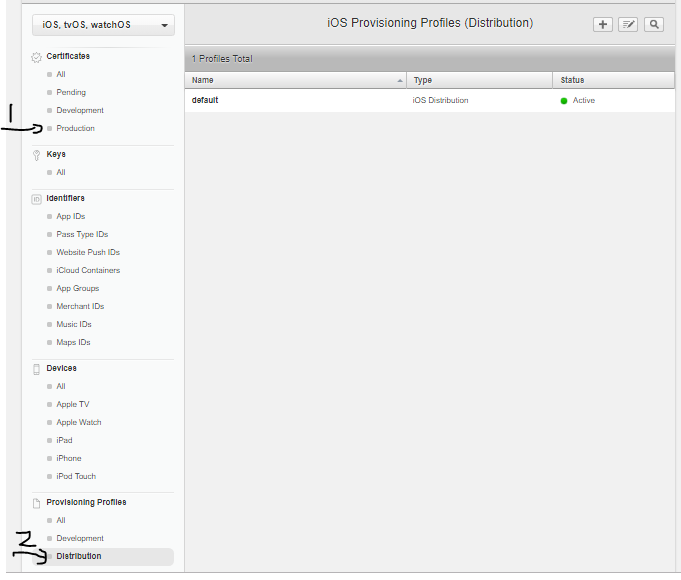This screenshot has height=580, width=681.
Task: Go to iPhone devices list
Action: click(69, 459)
